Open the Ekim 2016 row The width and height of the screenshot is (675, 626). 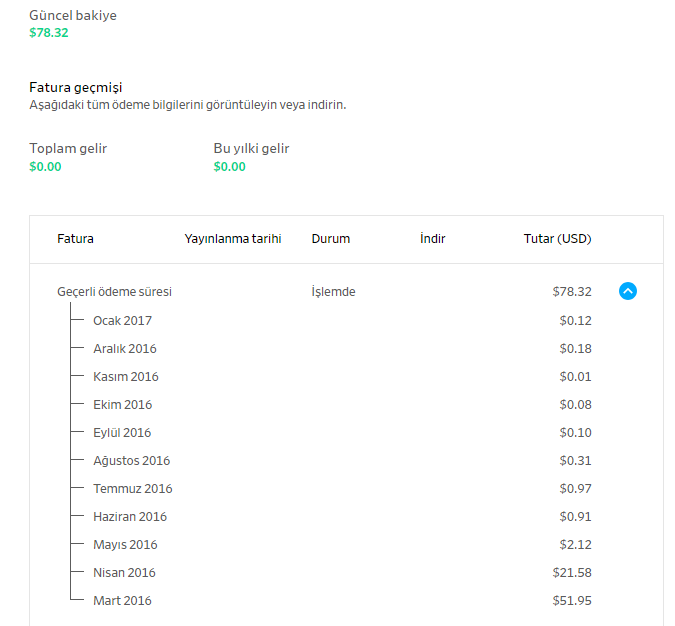click(x=122, y=405)
